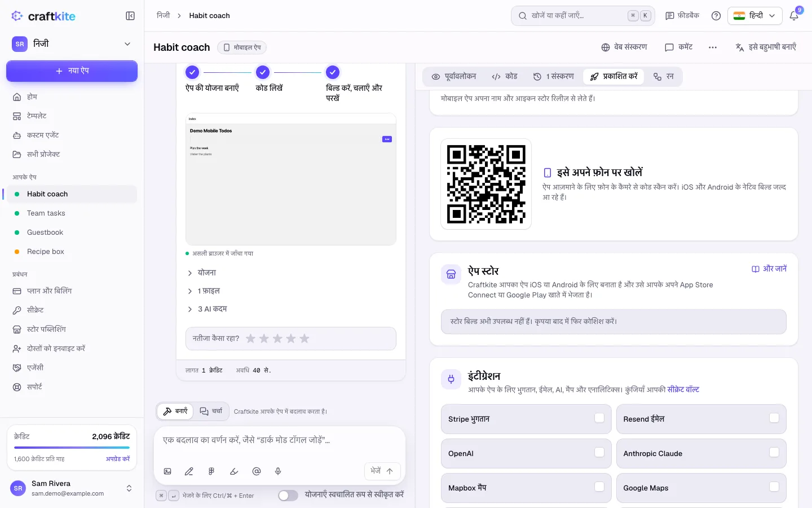Click the brush style icon in chat box
Viewport: 812px width, 508px height.
tap(234, 471)
